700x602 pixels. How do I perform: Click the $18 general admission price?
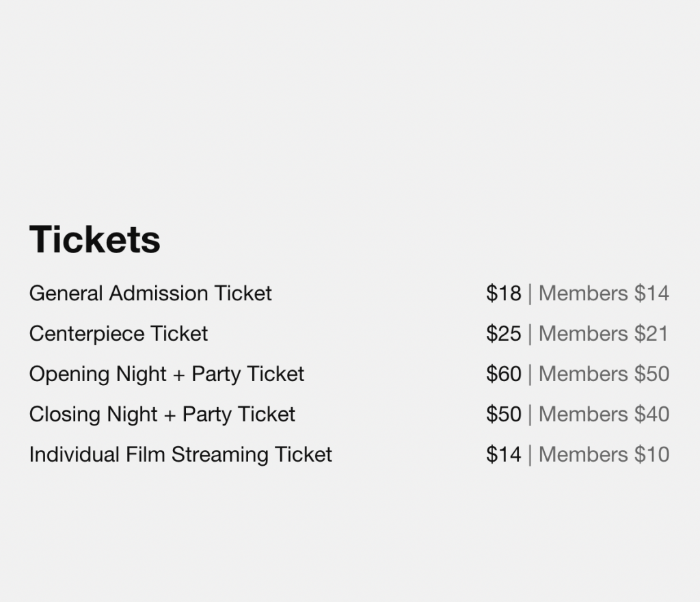(504, 293)
